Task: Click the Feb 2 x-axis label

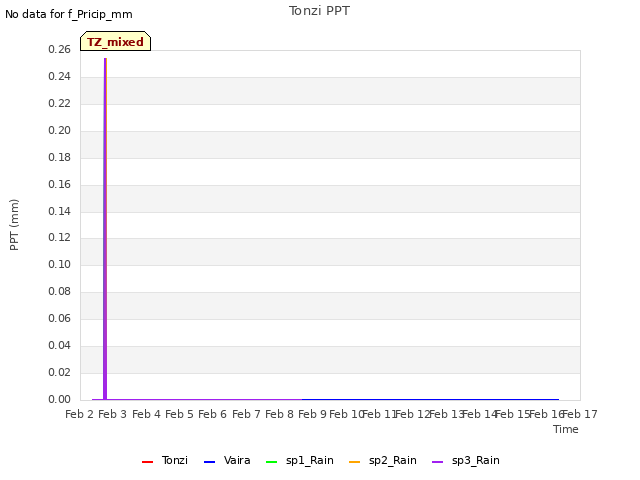Action: click(x=79, y=414)
